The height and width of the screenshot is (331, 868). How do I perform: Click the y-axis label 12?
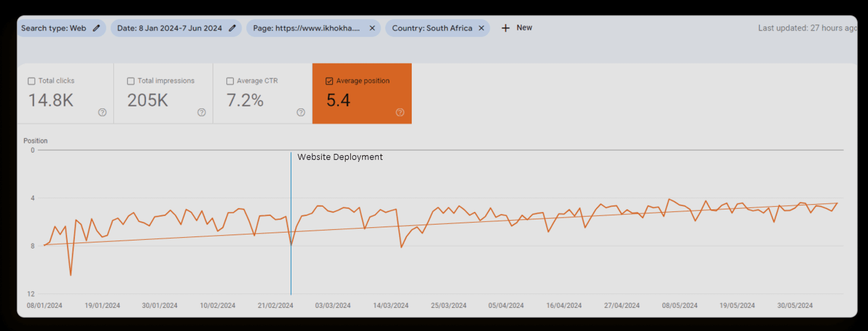click(x=31, y=294)
